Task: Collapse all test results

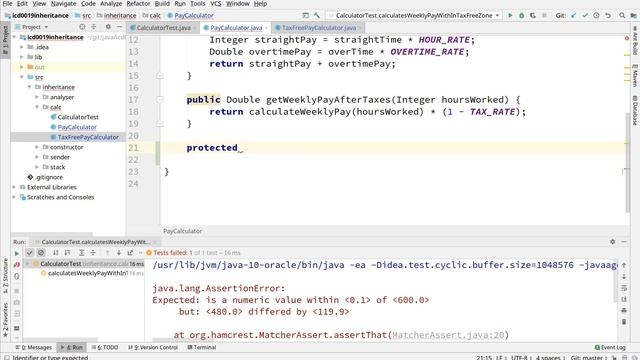Action: [93, 253]
